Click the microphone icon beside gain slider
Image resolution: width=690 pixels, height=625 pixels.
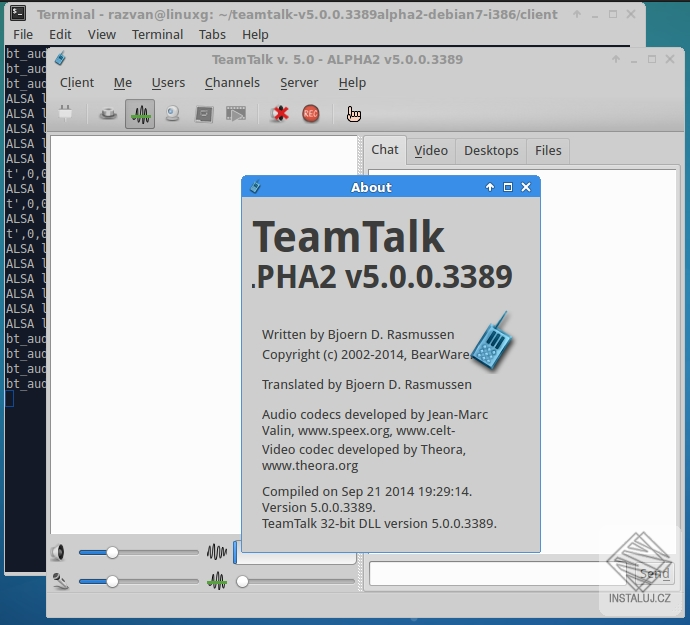60,581
